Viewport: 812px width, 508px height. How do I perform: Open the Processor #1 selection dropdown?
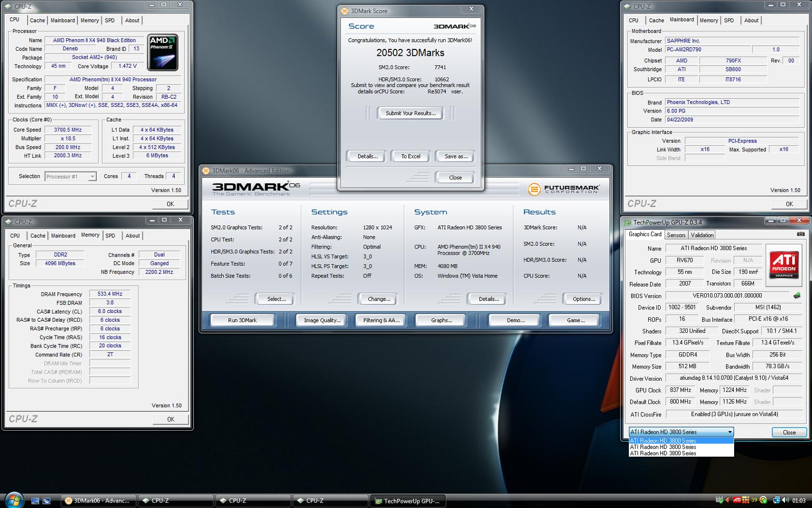tap(70, 177)
